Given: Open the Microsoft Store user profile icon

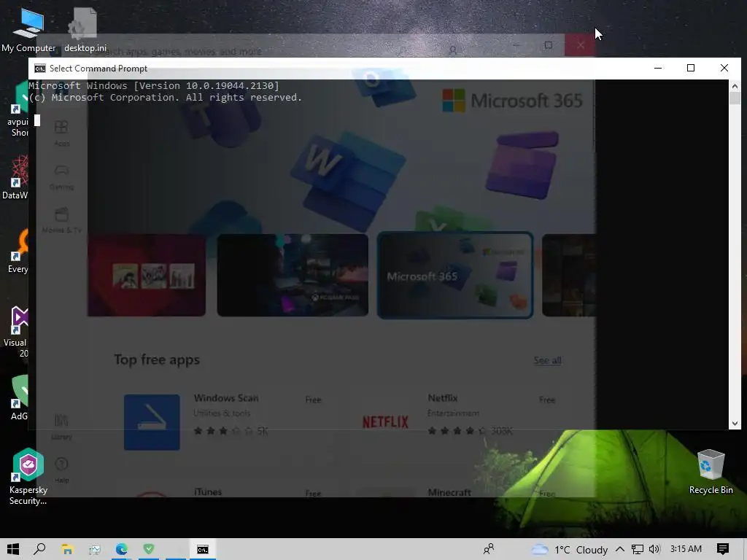Looking at the screenshot, I should click(452, 50).
